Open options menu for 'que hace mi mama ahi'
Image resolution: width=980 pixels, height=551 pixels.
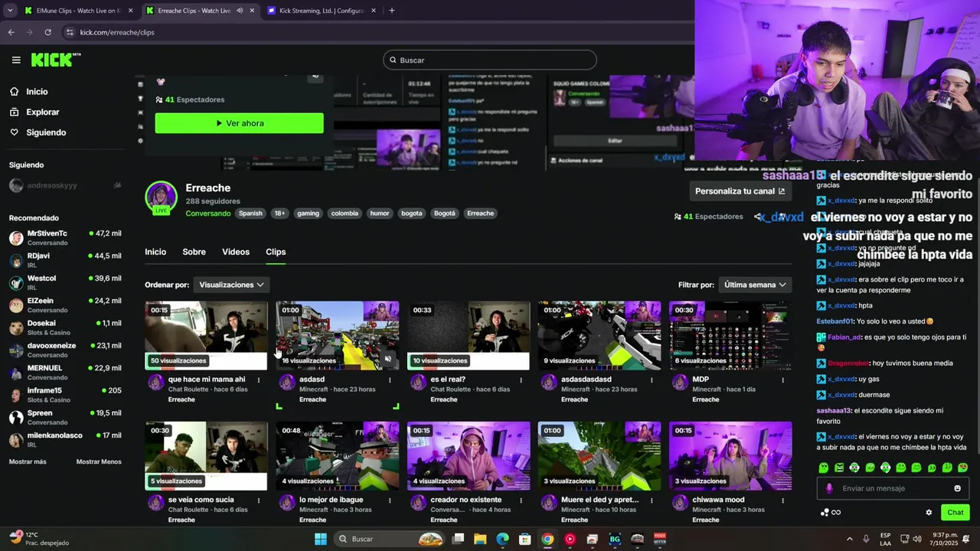[259, 380]
